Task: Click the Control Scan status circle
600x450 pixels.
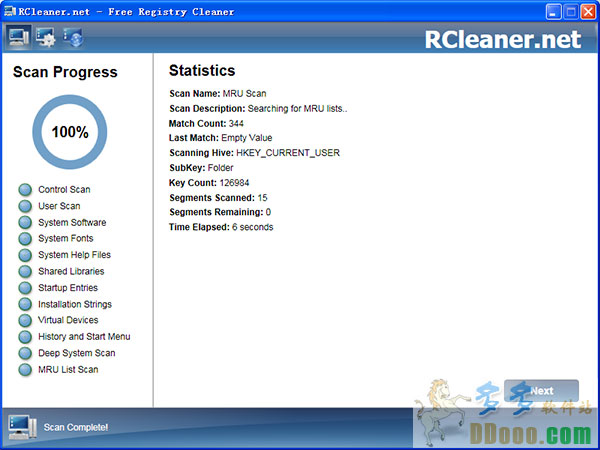Action: pos(25,189)
